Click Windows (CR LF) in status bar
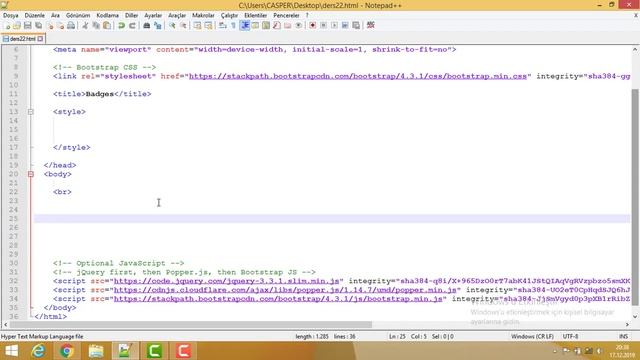This screenshot has height=360, width=640. [x=532, y=337]
